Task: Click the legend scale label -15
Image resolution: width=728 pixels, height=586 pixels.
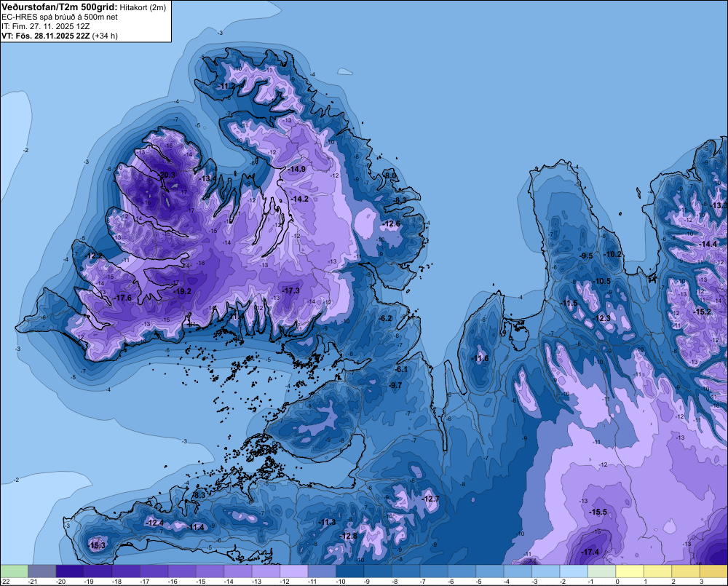Action: click(201, 582)
